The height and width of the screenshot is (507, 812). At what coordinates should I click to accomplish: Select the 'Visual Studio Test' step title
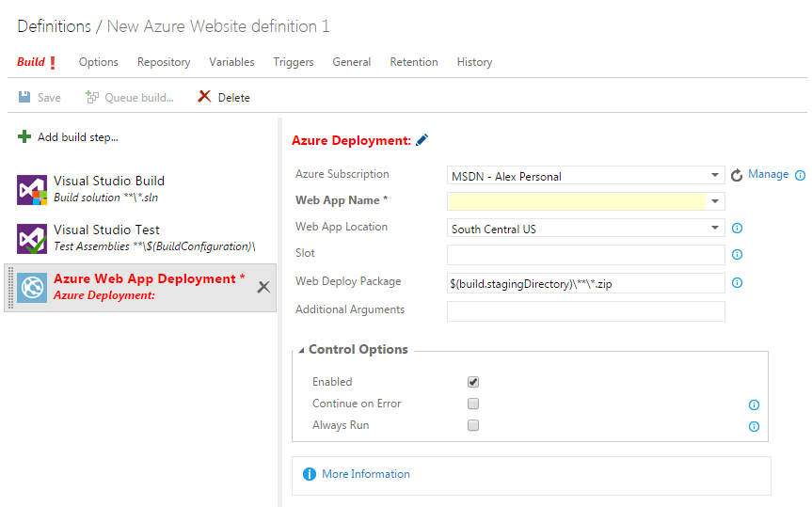pyautogui.click(x=106, y=230)
